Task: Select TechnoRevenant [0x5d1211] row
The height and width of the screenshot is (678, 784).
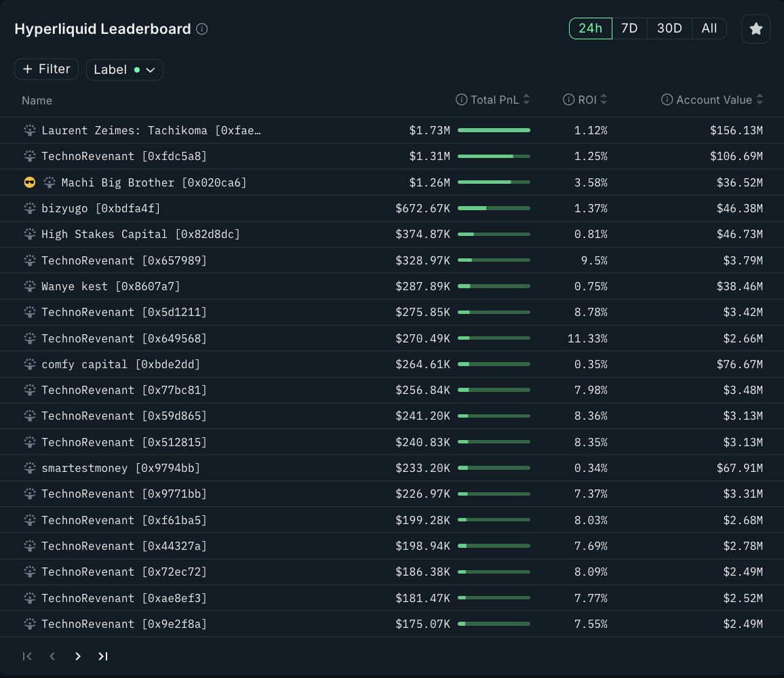Action: 392,313
